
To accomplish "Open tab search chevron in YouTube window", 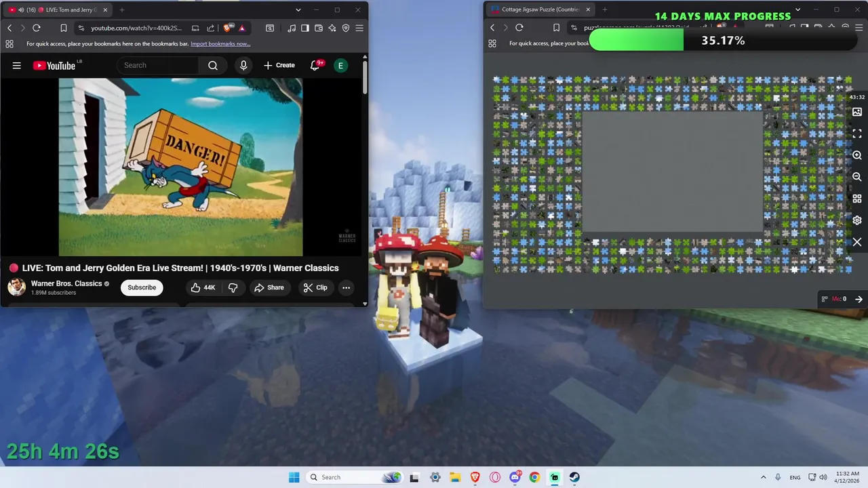I will coord(298,10).
